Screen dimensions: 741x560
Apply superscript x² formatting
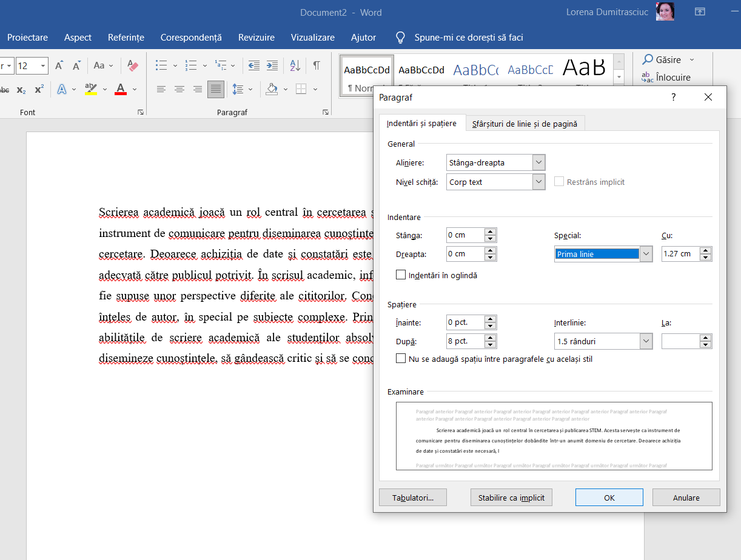tap(39, 89)
